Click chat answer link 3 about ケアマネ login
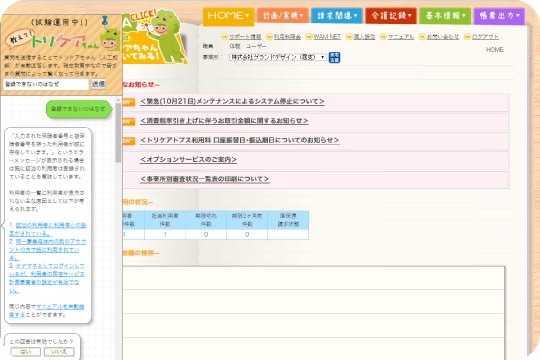Image resolution: width=540 pixels, height=360 pixels. pyautogui.click(x=46, y=278)
